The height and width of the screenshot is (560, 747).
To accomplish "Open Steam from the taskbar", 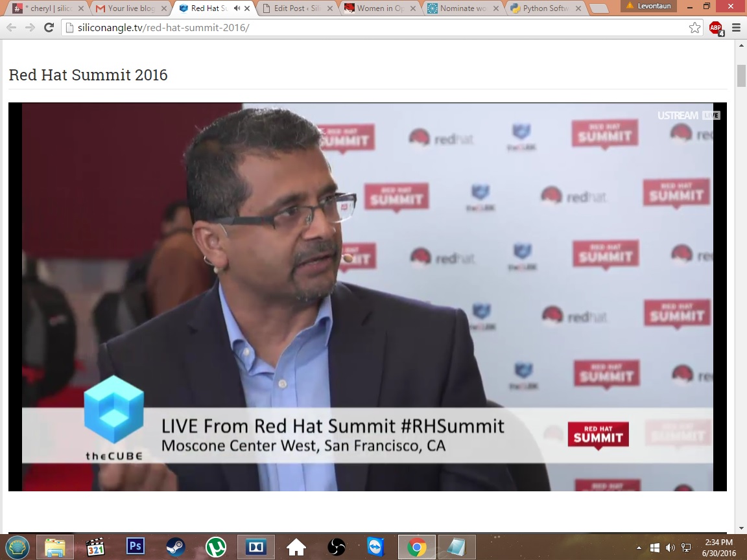I will (x=176, y=547).
